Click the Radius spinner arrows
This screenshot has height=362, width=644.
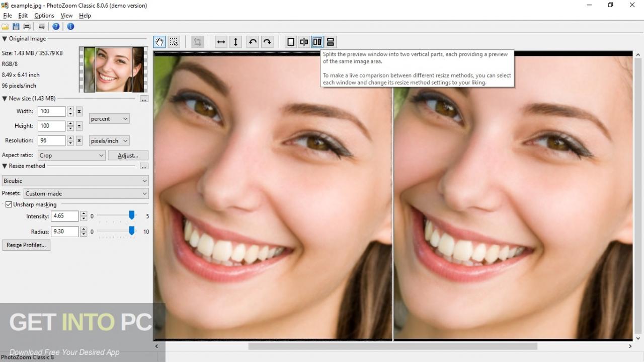[84, 232]
